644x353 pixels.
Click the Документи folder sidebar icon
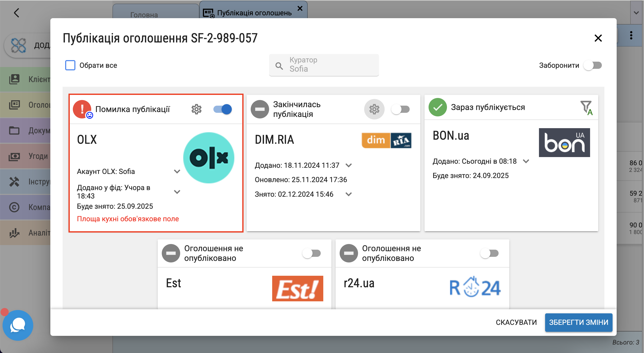[14, 130]
